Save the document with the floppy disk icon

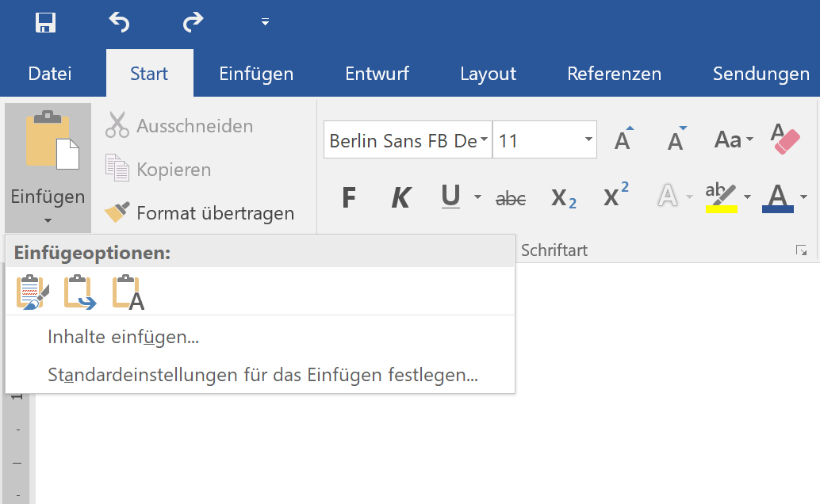pyautogui.click(x=45, y=22)
